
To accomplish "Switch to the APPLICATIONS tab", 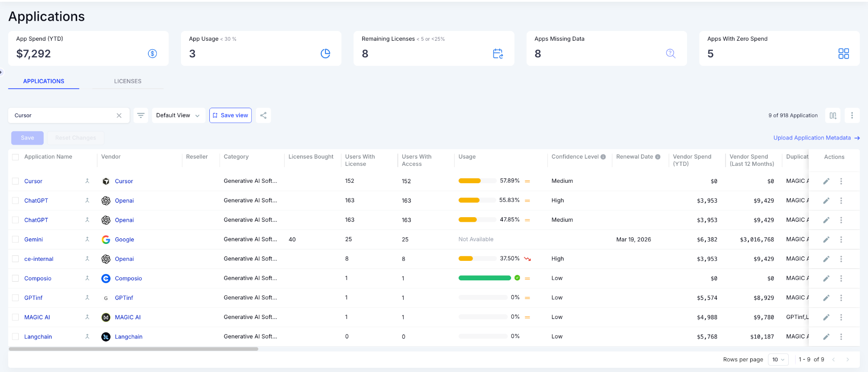I will coord(44,81).
